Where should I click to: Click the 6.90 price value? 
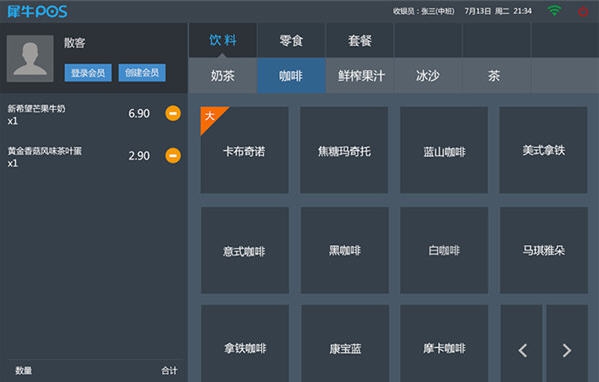(139, 113)
